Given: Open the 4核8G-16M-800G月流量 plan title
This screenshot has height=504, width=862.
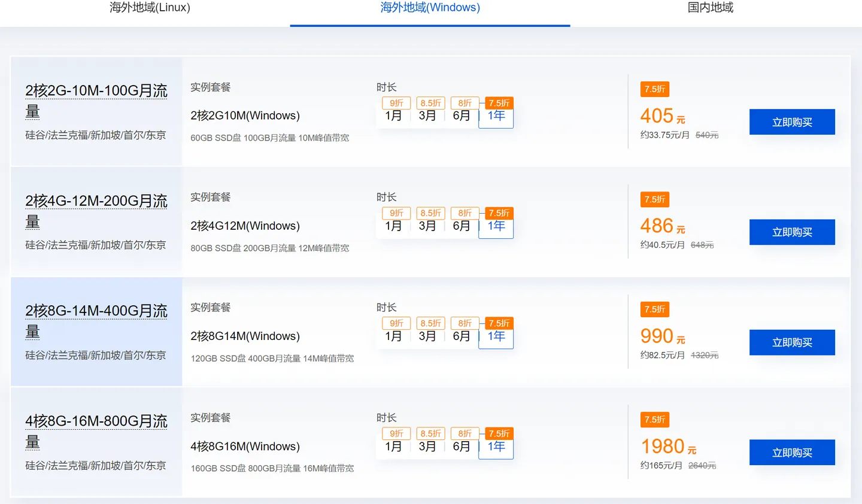Looking at the screenshot, I should [96, 432].
